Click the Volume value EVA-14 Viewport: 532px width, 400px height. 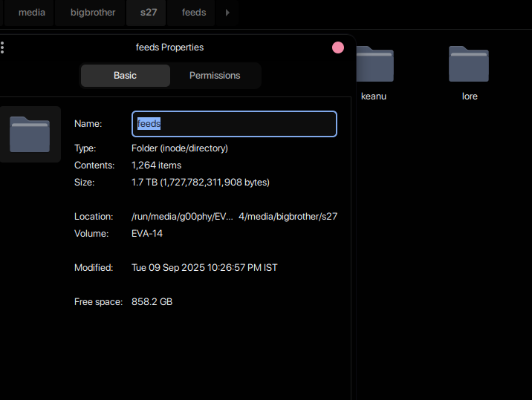(147, 234)
